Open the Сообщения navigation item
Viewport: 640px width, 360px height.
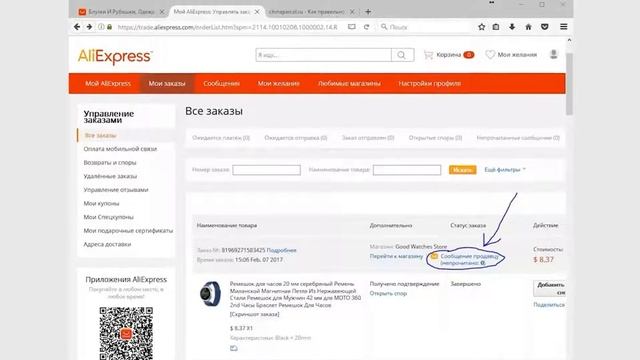tap(222, 84)
